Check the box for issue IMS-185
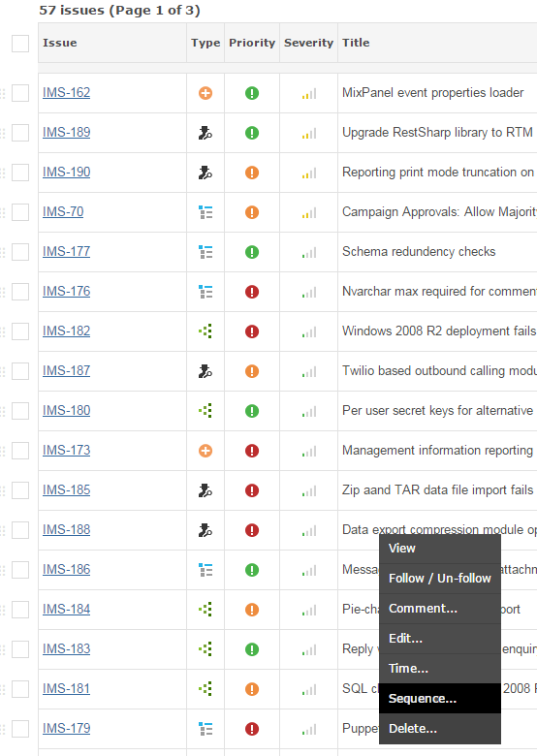This screenshot has height=756, width=537. (20, 490)
